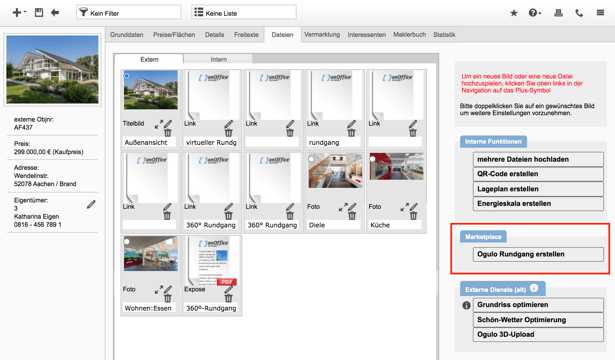Screen dimensions: 615x360
Task: Open the Maklerbuch tab
Action: [x=409, y=35]
